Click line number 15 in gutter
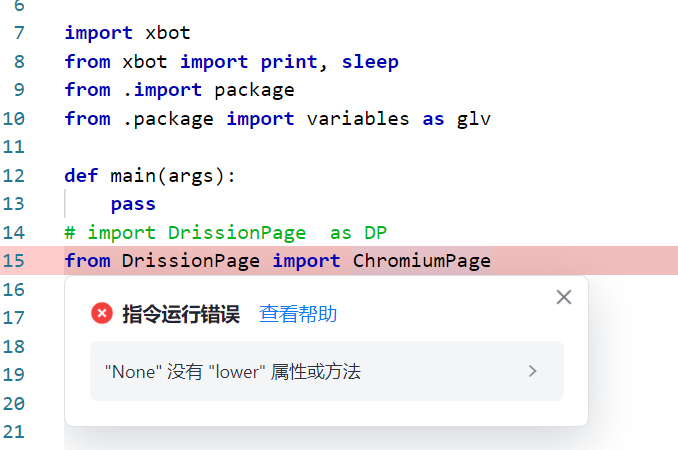Image resolution: width=678 pixels, height=450 pixels. click(14, 261)
